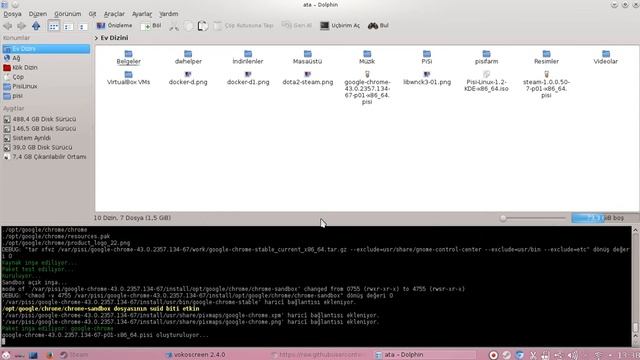Select libwnck3-01.png file

point(427,78)
